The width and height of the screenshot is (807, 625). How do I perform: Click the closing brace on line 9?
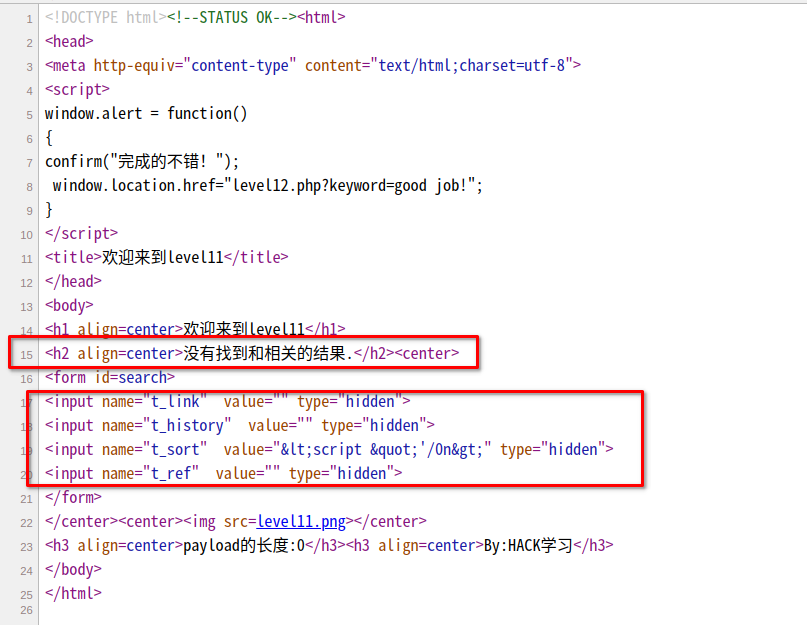point(49,210)
